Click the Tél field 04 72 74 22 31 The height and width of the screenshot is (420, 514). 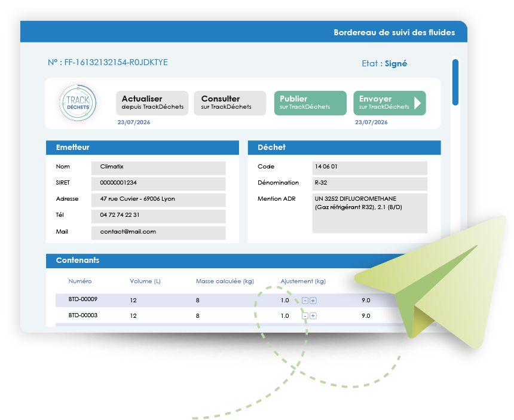[158, 216]
